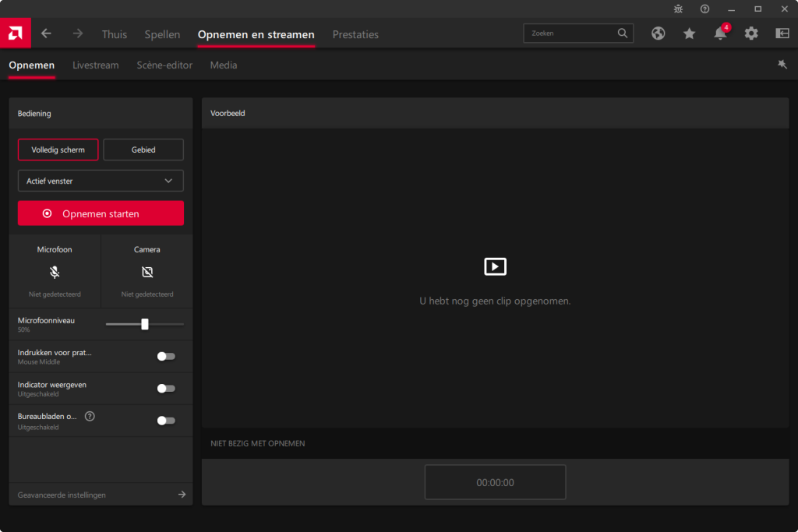The width and height of the screenshot is (798, 532).
Task: Toggle the sidebar panel icon
Action: coord(782,33)
